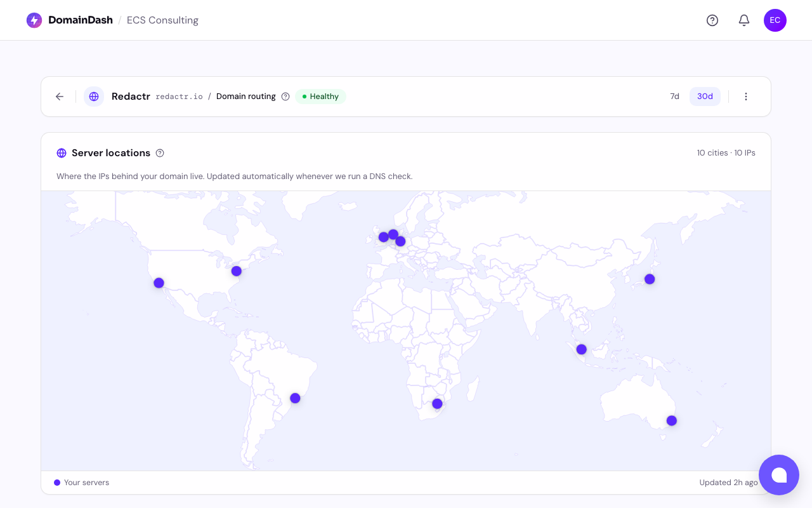Viewport: 812px width, 508px height.
Task: Click the Healthy status badge
Action: click(320, 97)
